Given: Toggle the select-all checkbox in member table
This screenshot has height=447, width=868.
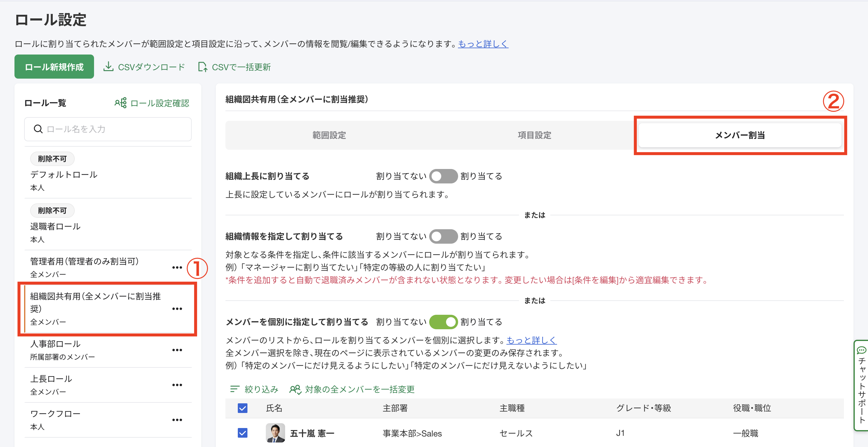Looking at the screenshot, I should pos(242,408).
